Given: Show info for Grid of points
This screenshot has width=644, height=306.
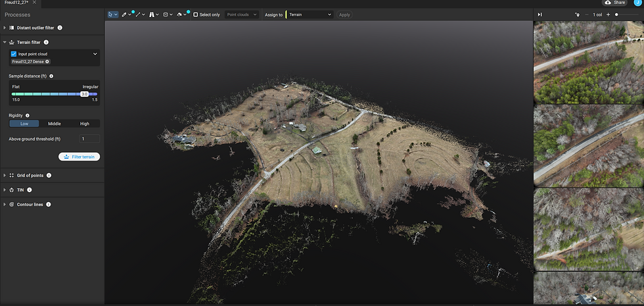Looking at the screenshot, I should point(49,175).
